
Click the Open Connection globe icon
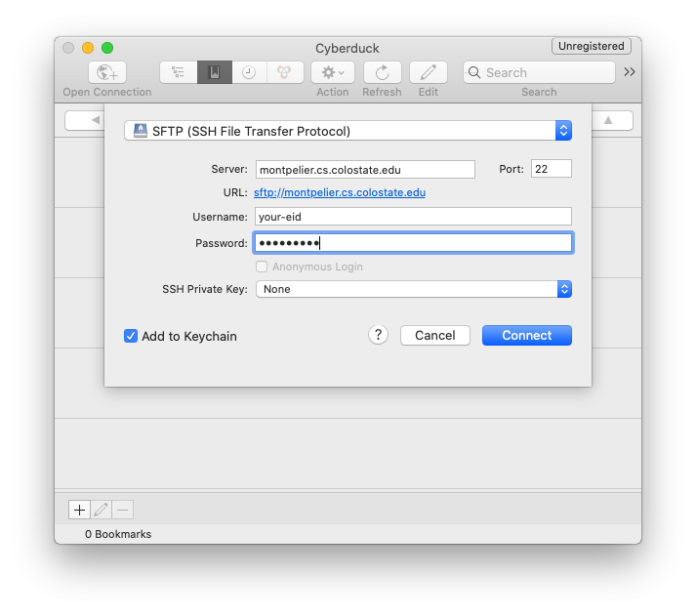tap(106, 72)
